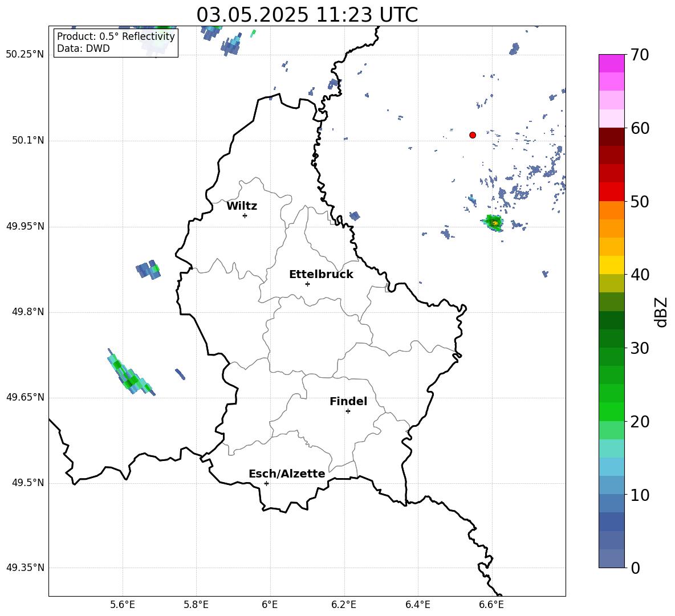Click the 49.35°N latitude label

(25, 568)
